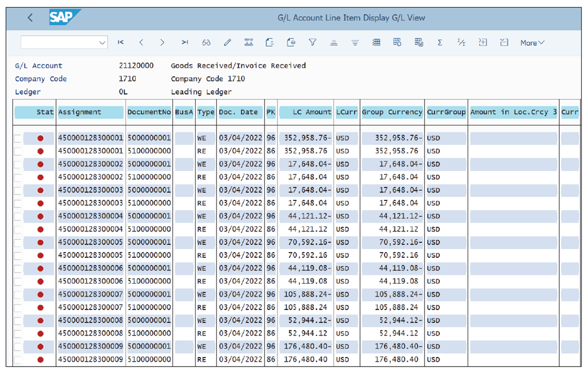The height and width of the screenshot is (373, 588).
Task: Create subtotals using the Σ/Σ icon
Action: click(x=461, y=43)
